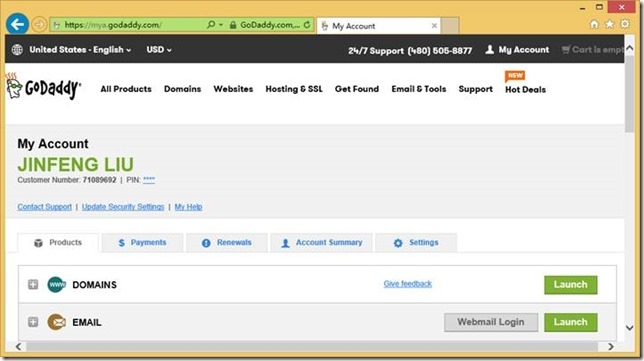Click the Email envelope round icon
This screenshot has height=361, width=644.
56,322
